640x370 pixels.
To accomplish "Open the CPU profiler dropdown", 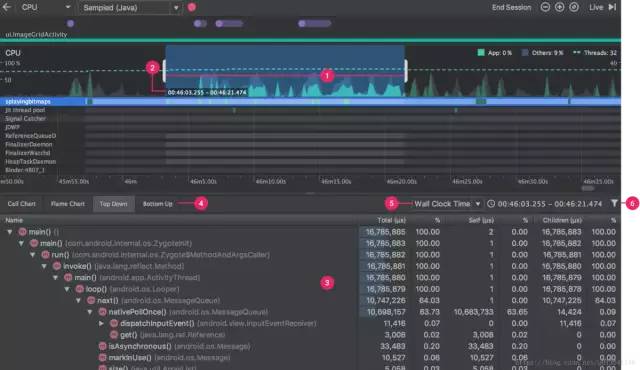I will [x=46, y=7].
